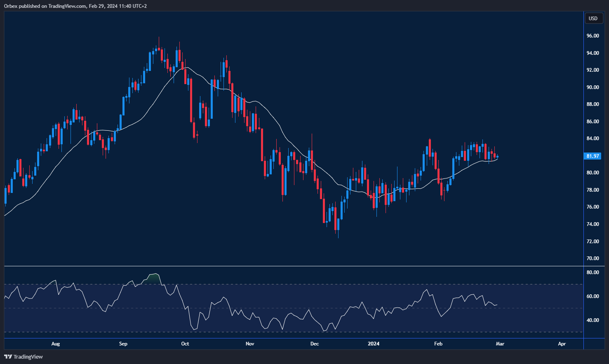Select the Feb label on the time axis
The height and width of the screenshot is (364, 609).
[x=438, y=343]
